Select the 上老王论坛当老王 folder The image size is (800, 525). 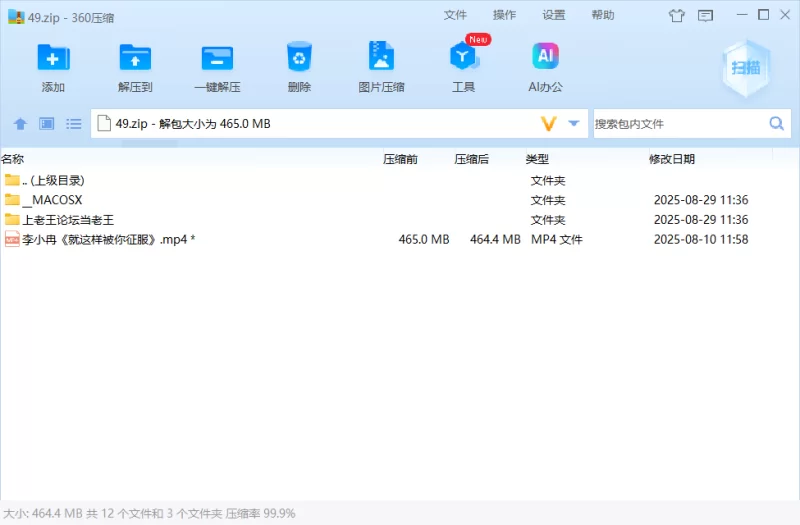[399, 220]
